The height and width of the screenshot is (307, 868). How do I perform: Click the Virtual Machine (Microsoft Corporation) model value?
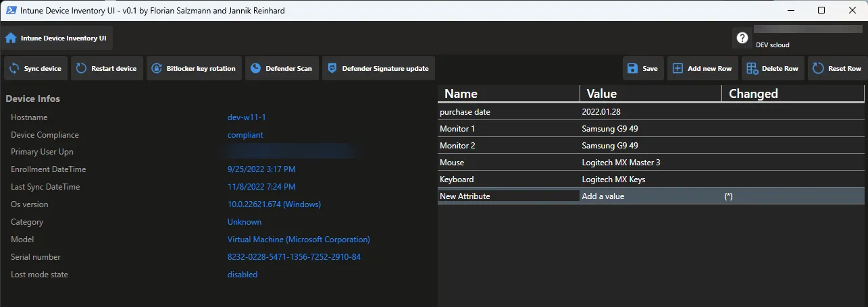click(x=299, y=240)
